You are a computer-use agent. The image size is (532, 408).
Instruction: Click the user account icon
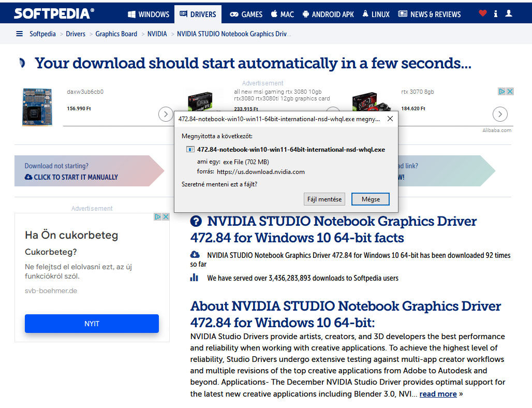tap(509, 13)
